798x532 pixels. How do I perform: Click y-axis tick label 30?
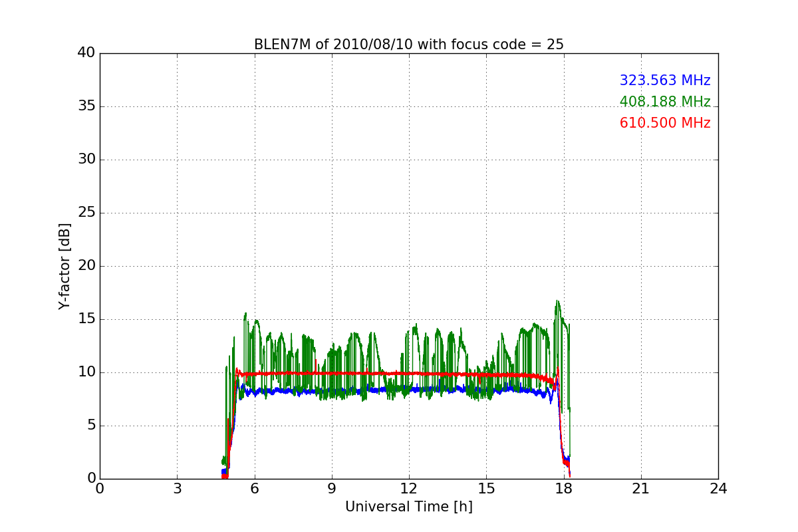point(86,160)
